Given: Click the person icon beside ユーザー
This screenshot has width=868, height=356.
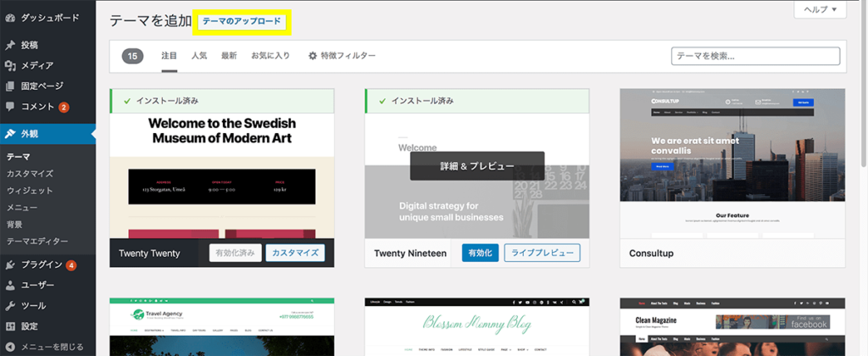Looking at the screenshot, I should (x=9, y=285).
